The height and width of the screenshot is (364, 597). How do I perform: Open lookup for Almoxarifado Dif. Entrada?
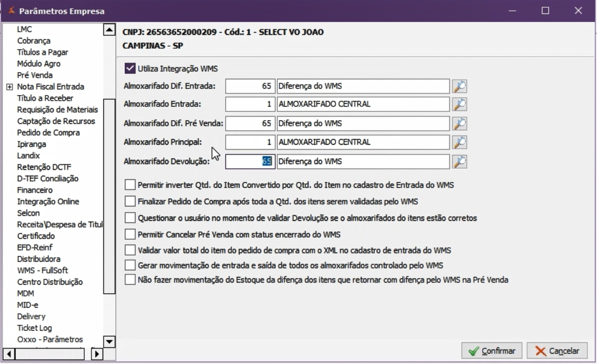460,86
